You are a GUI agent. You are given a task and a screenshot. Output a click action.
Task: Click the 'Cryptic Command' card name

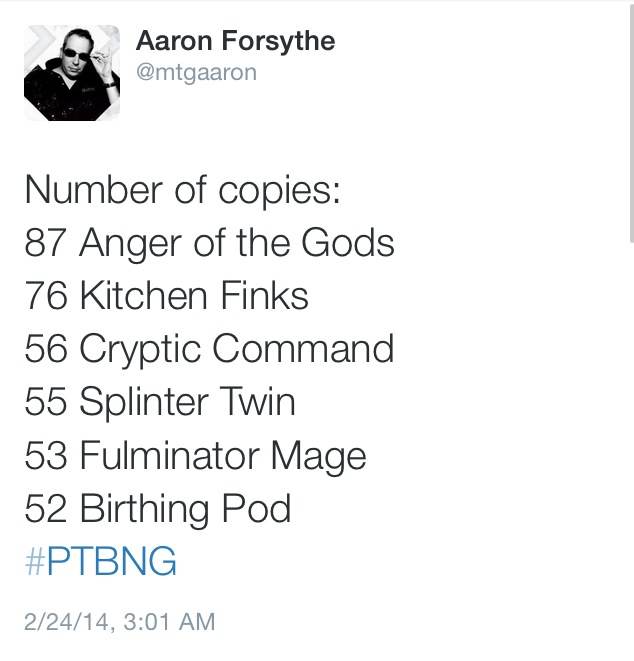click(x=236, y=349)
